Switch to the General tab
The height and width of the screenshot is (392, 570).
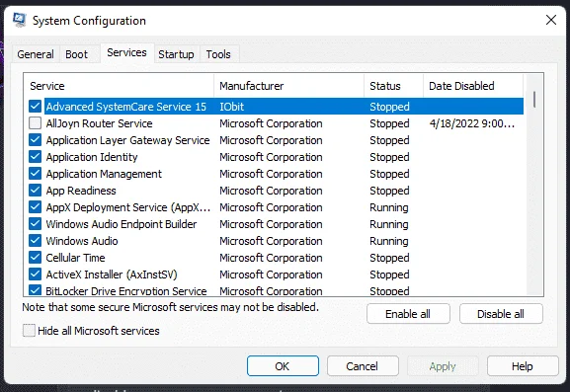36,54
